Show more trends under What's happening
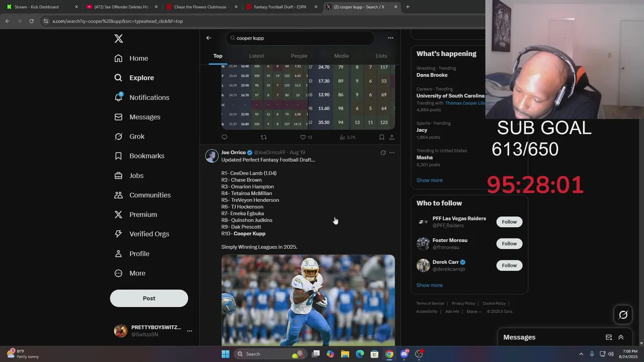Viewport: 644px width, 362px height. [429, 180]
